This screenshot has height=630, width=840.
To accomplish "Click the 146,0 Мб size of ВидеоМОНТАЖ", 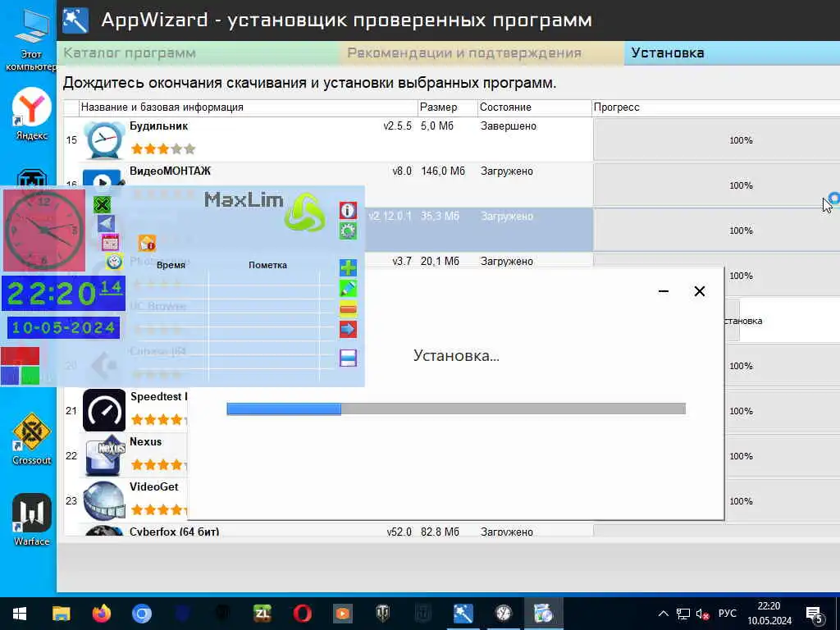I will click(x=442, y=171).
